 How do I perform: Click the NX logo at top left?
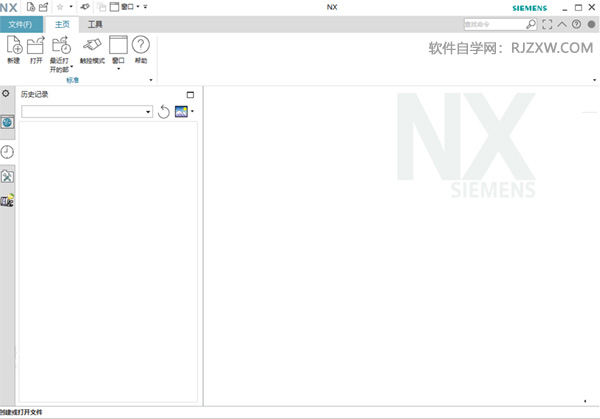[x=8, y=8]
